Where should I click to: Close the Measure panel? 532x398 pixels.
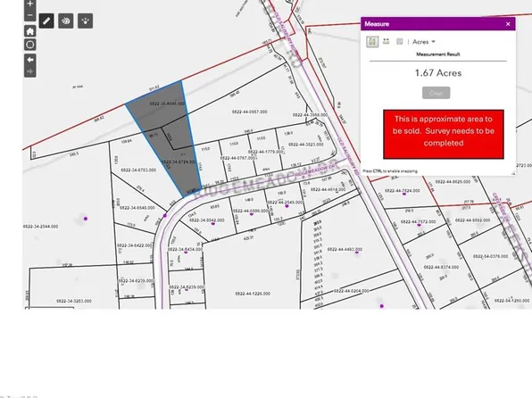508,24
